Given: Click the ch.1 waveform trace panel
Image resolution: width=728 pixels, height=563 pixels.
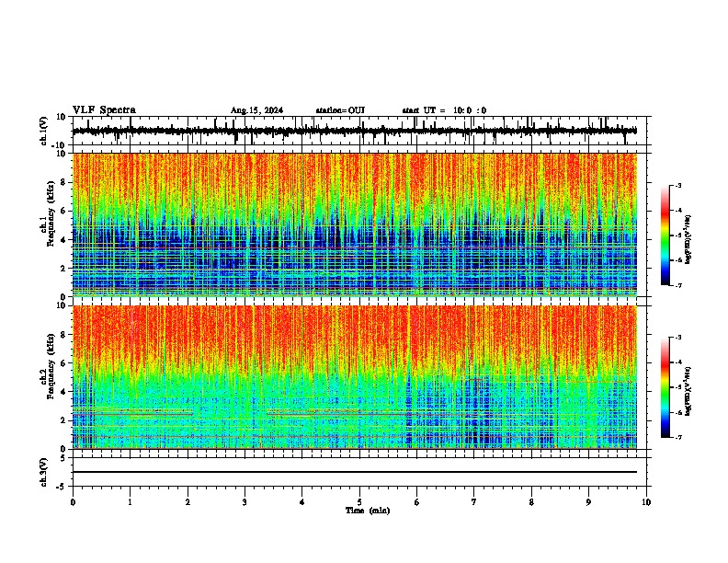Looking at the screenshot, I should pyautogui.click(x=359, y=131).
